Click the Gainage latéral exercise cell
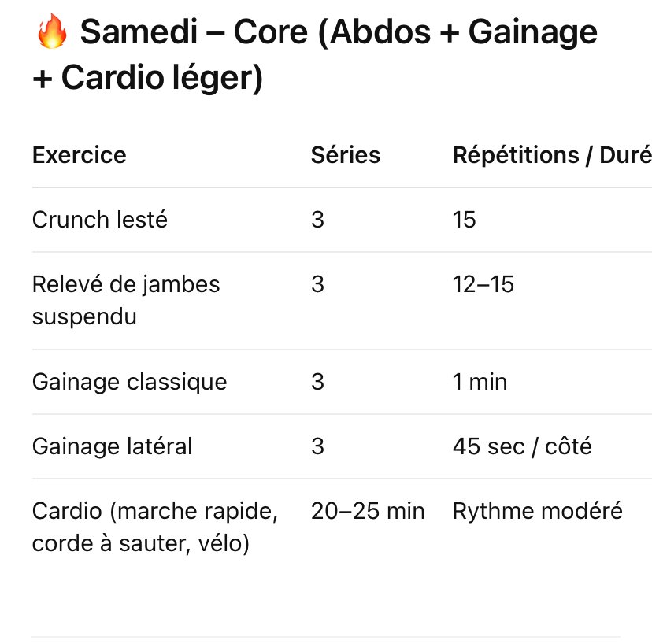652x644 pixels. coord(112,446)
